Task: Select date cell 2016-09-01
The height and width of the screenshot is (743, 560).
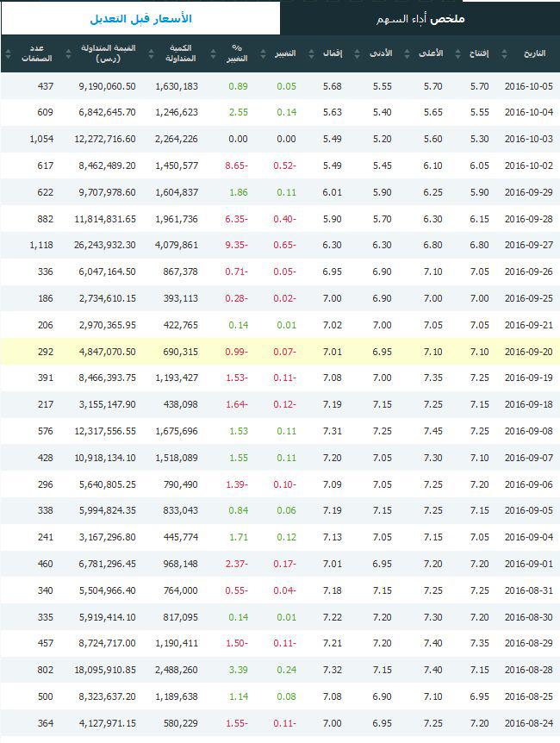Action: coord(529,564)
